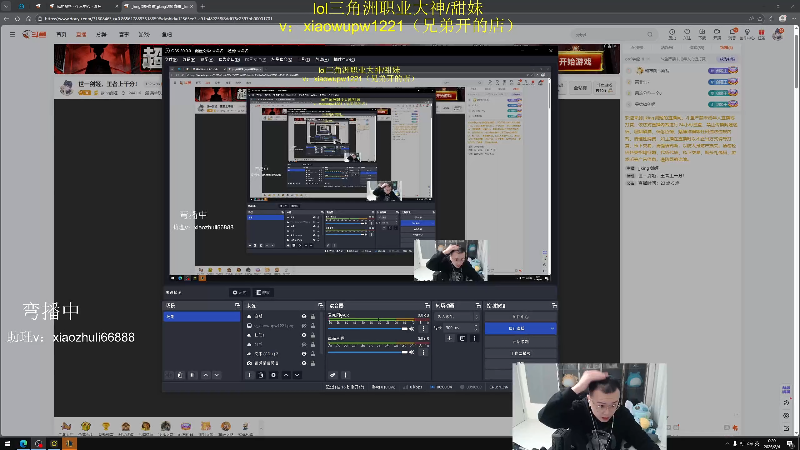The height and width of the screenshot is (450, 800).
Task: Click top button in OBS Controls panel
Action: click(520, 317)
